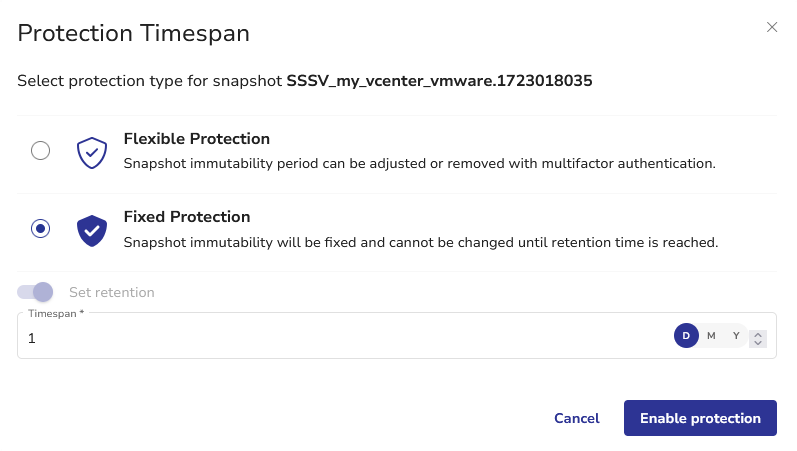Click the Cancel button

pos(577,418)
